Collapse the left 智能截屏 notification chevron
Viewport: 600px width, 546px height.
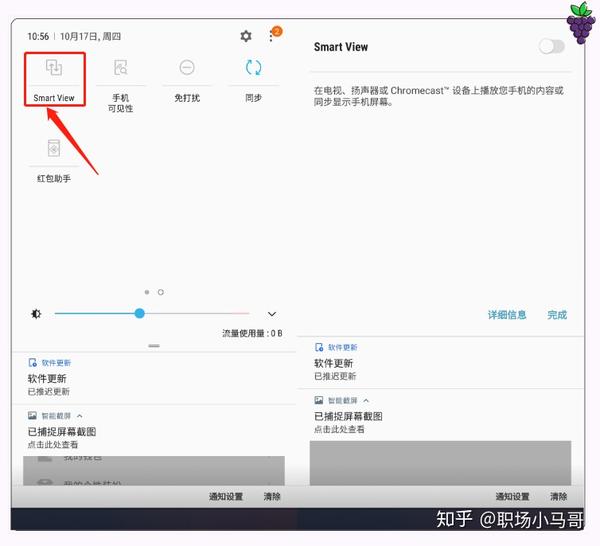tap(80, 416)
